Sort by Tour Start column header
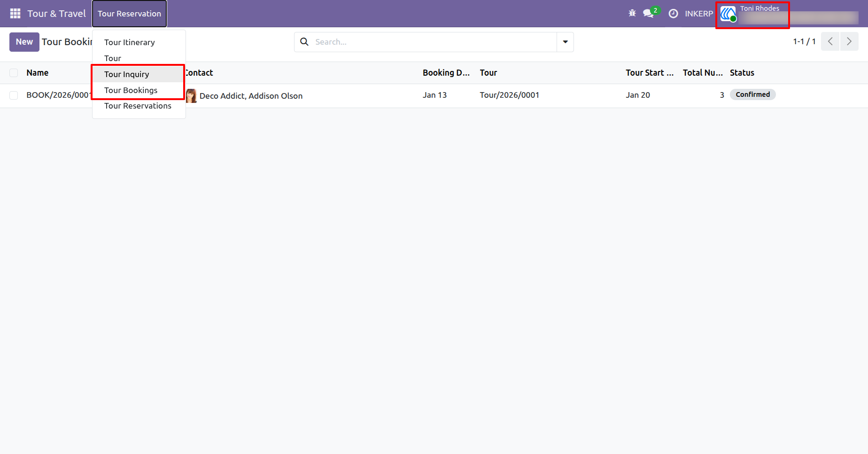 650,73
